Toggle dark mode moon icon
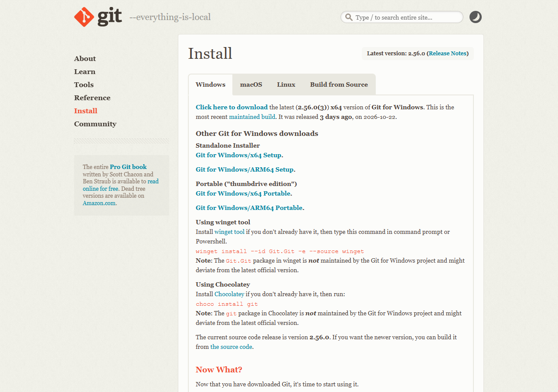558x392 pixels. coord(476,17)
